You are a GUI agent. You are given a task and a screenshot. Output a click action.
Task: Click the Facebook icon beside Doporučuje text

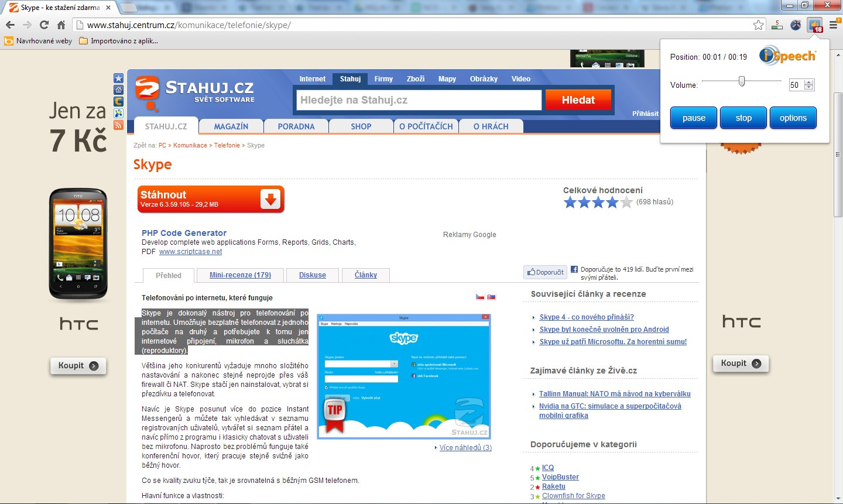574,269
